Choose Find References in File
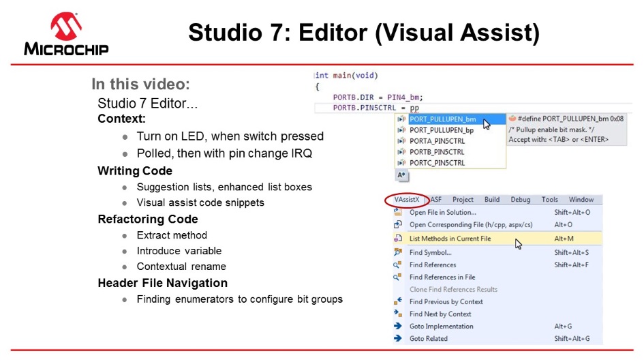644x362 pixels. click(497, 277)
